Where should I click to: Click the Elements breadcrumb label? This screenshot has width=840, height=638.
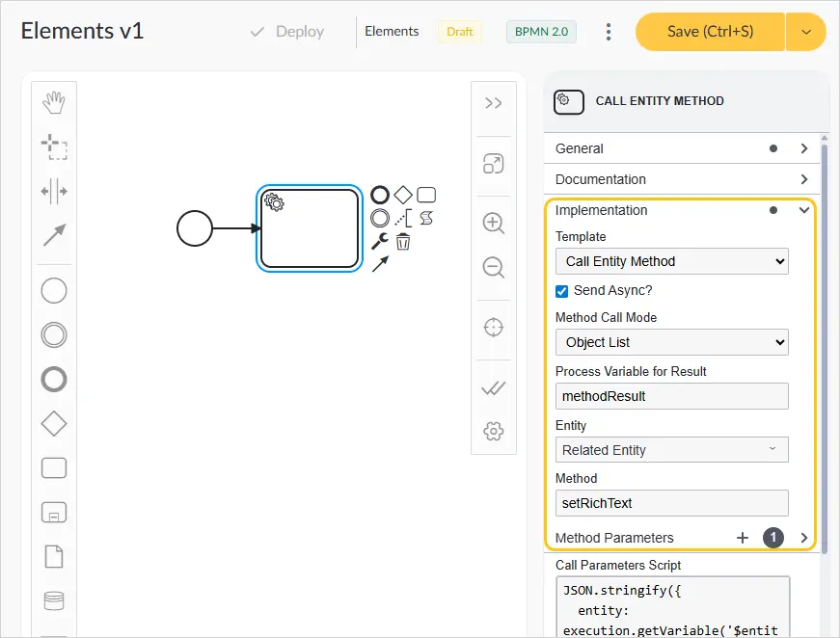pyautogui.click(x=392, y=31)
